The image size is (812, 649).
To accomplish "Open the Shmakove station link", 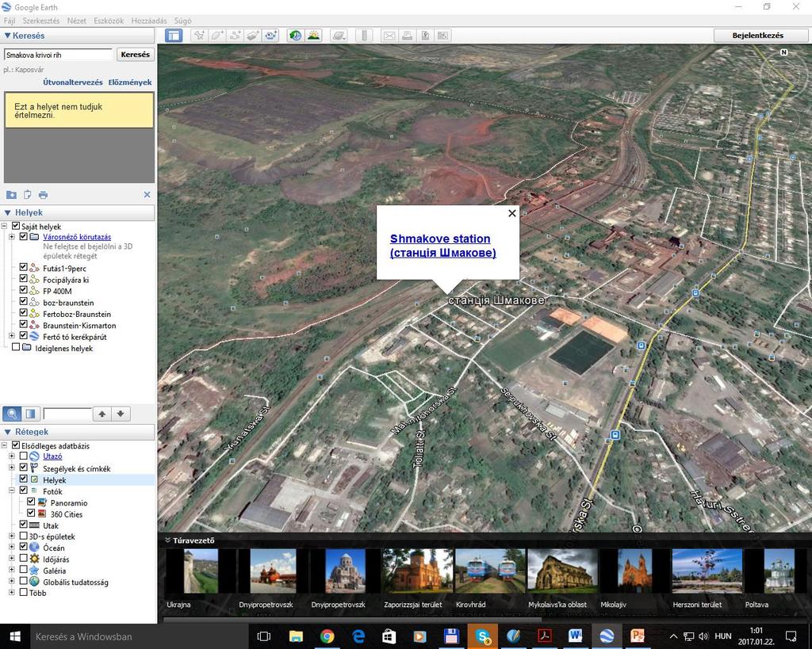I will click(442, 246).
